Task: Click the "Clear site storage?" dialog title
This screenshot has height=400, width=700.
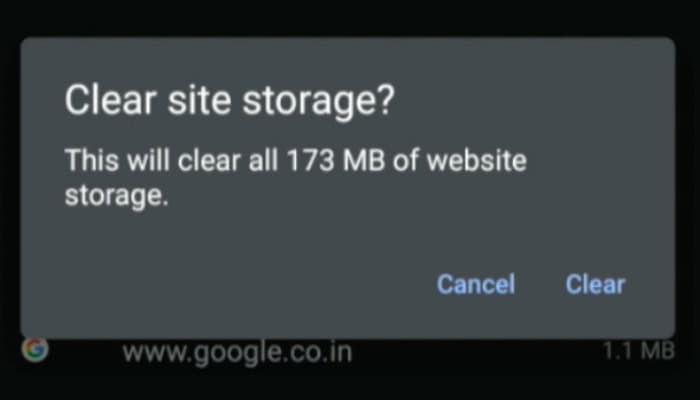Action: [x=229, y=101]
